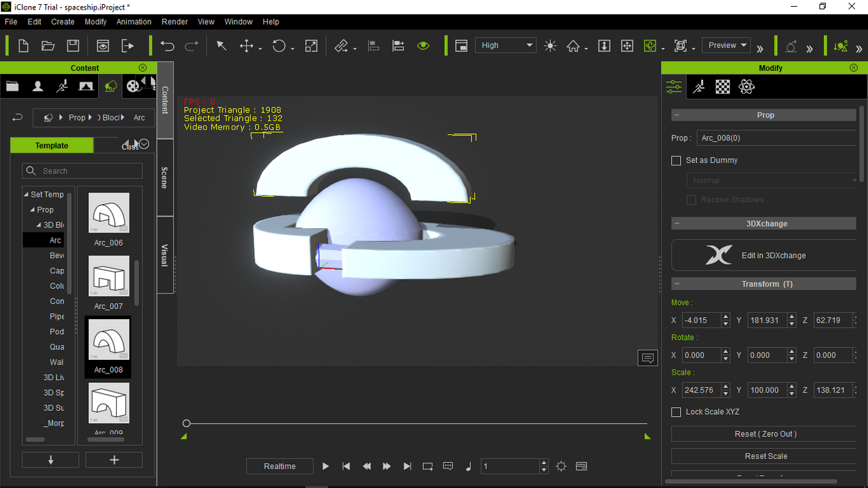Open the File menu
868x488 pixels.
click(11, 22)
